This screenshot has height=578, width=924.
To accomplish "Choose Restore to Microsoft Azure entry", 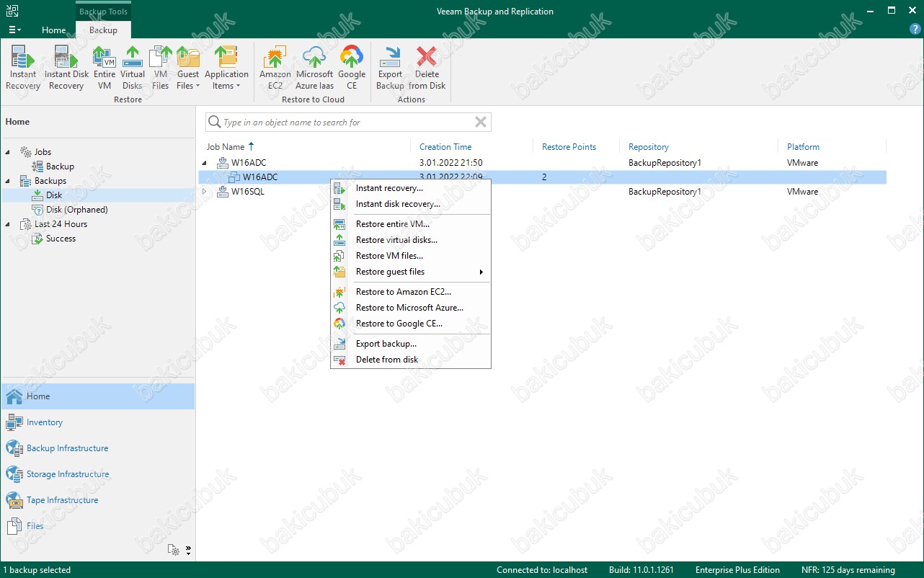I will (411, 308).
